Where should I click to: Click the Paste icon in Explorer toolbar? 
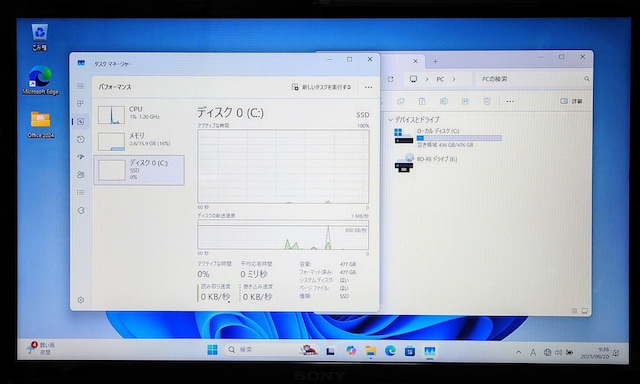[x=422, y=101]
